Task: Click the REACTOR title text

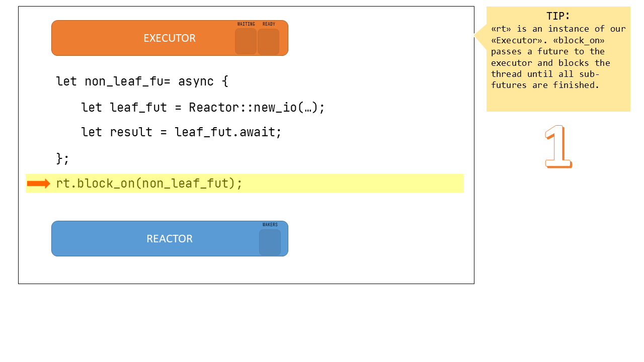Action: (x=170, y=239)
